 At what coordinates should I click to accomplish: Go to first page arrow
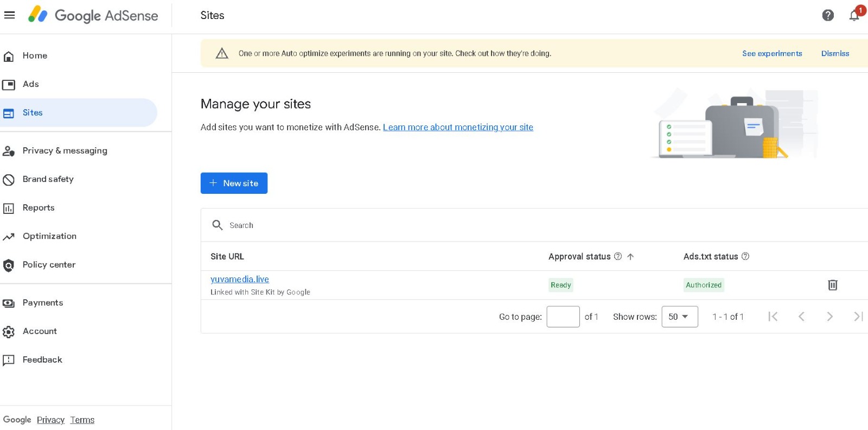click(773, 317)
